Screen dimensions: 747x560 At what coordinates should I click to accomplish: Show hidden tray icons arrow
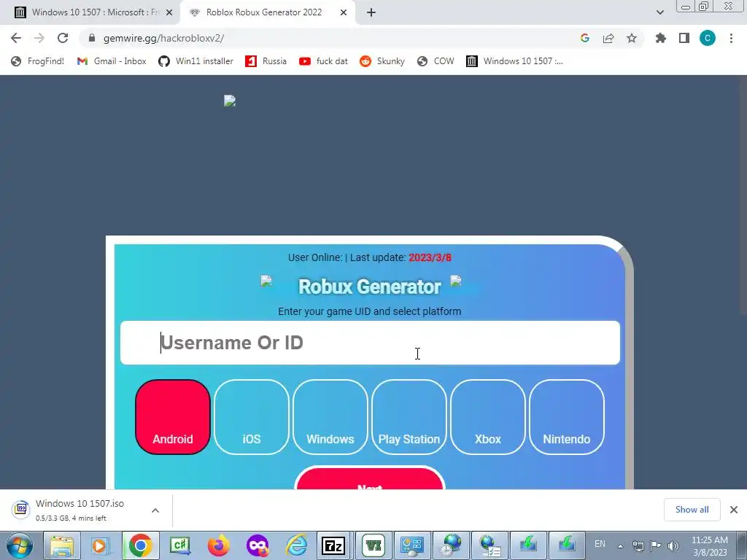620,546
